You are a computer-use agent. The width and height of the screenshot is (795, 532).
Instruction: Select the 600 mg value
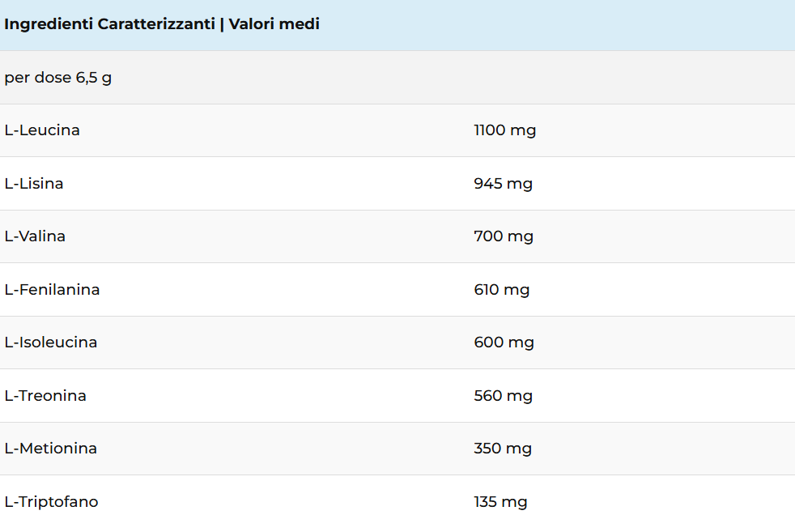click(x=504, y=343)
